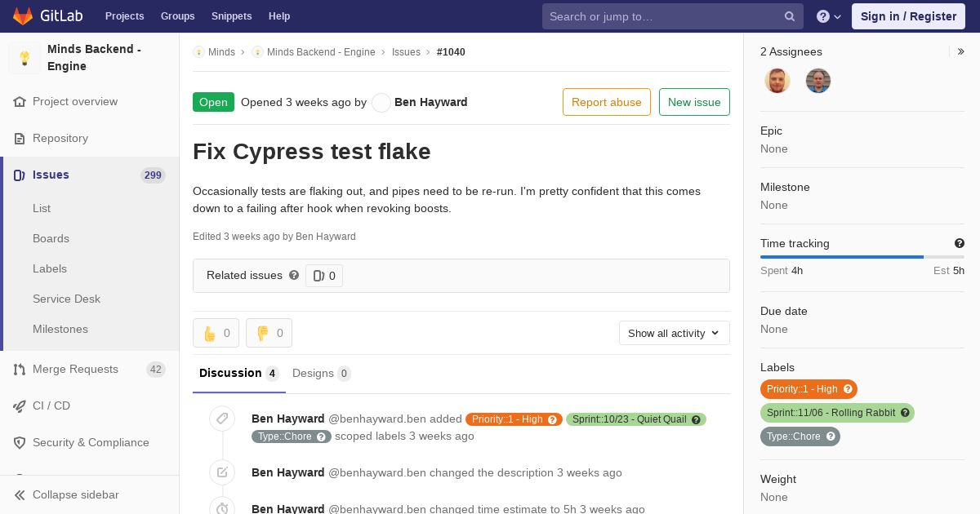Switch to the Designs tab
Screen dimensions: 980x514
point(321,374)
